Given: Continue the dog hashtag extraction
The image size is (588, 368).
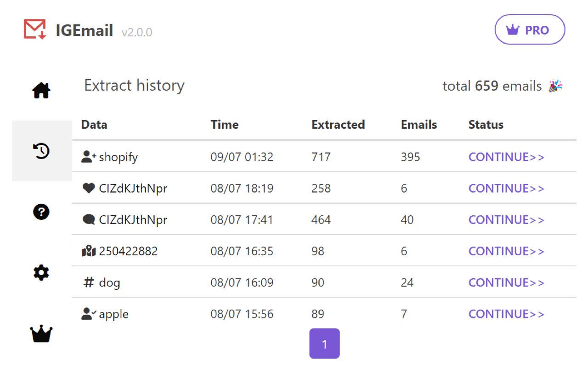Looking at the screenshot, I should point(506,282).
